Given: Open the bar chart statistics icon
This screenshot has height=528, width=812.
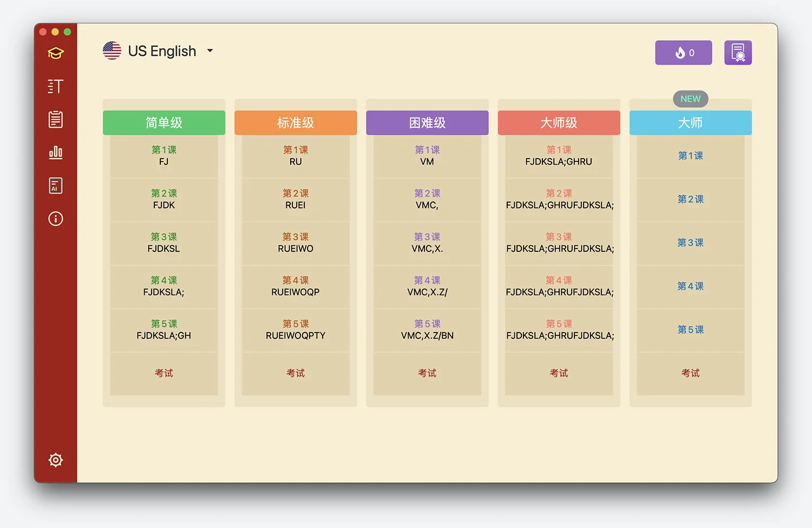Looking at the screenshot, I should [56, 153].
